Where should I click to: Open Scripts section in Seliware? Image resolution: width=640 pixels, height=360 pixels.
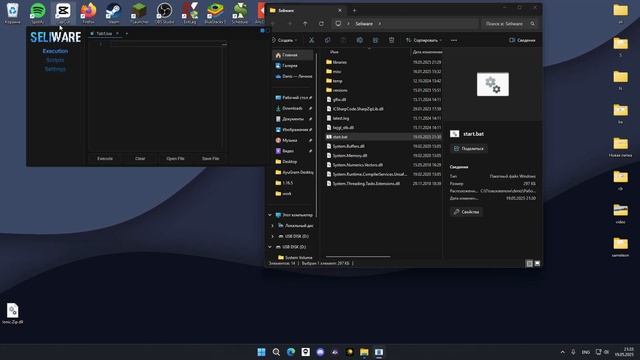55,60
